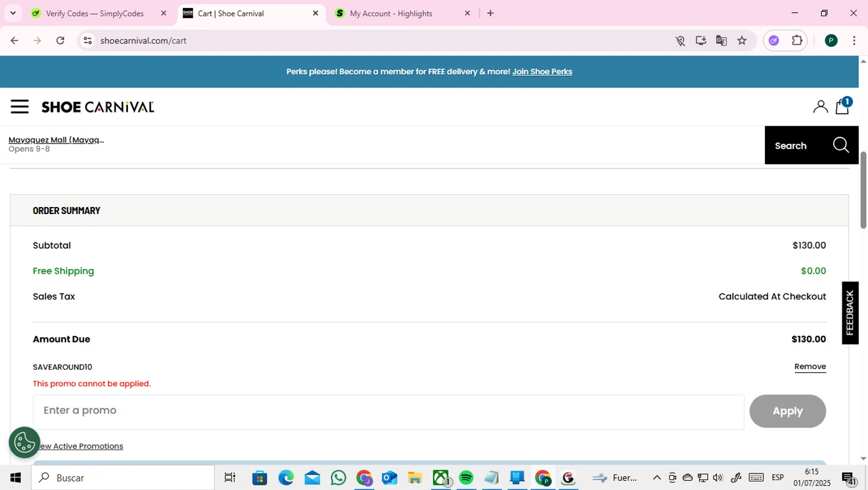Click the Shoe Carnival logo
Viewport: 868px width, 490px height.
pos(98,107)
